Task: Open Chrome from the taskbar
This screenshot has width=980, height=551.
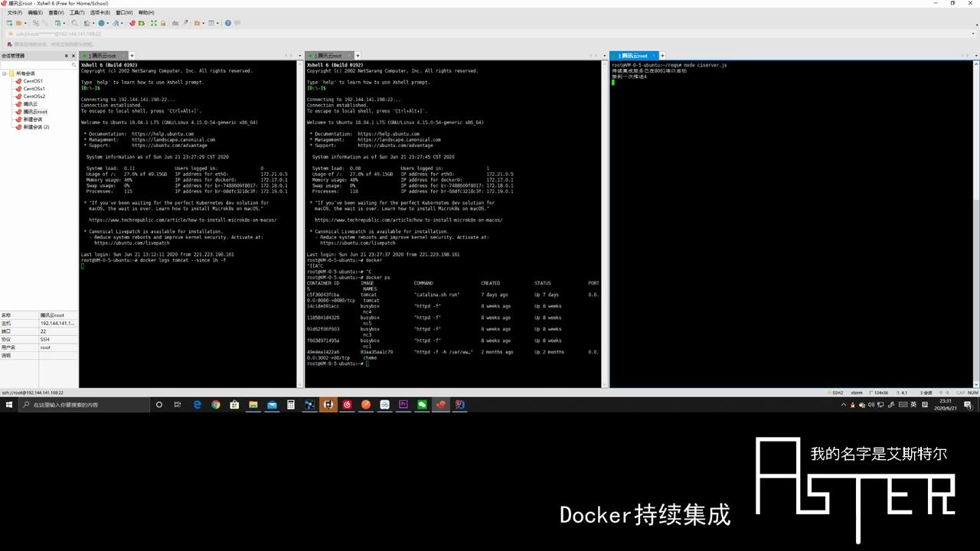Action: (215, 405)
